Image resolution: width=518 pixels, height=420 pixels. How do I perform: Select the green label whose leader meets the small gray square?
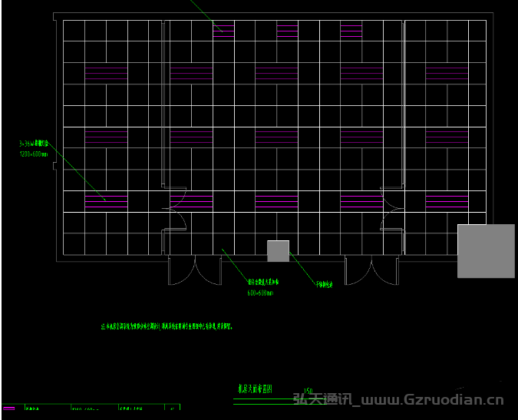[324, 285]
